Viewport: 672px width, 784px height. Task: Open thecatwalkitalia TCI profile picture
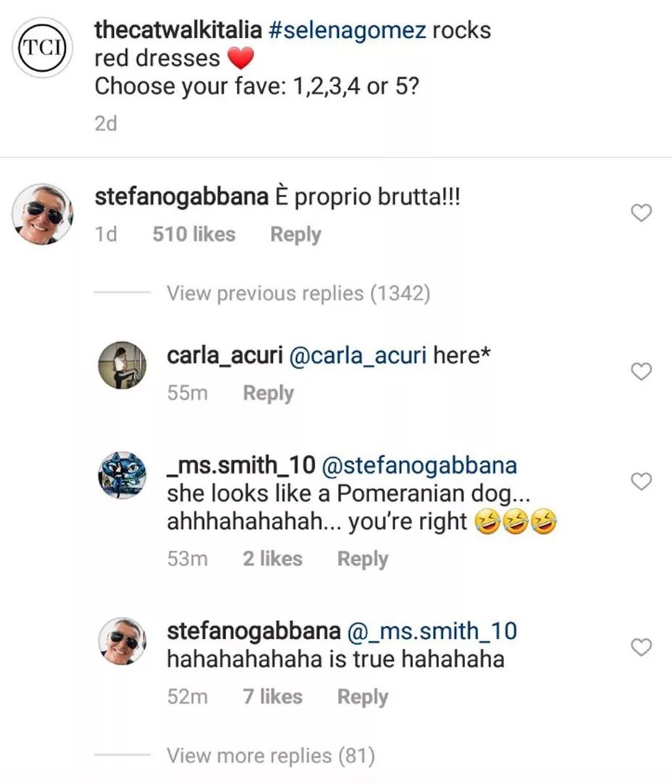(x=43, y=48)
